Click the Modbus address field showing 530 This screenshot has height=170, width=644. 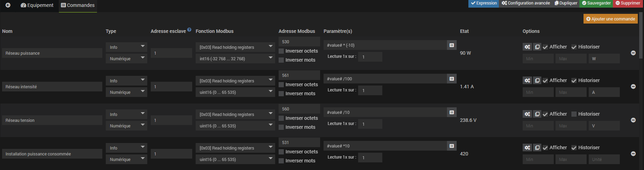(299, 42)
